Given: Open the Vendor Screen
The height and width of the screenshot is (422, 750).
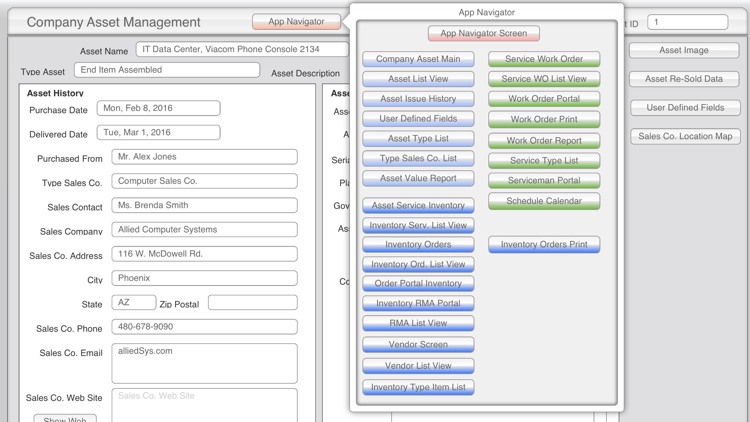Looking at the screenshot, I should pyautogui.click(x=418, y=344).
